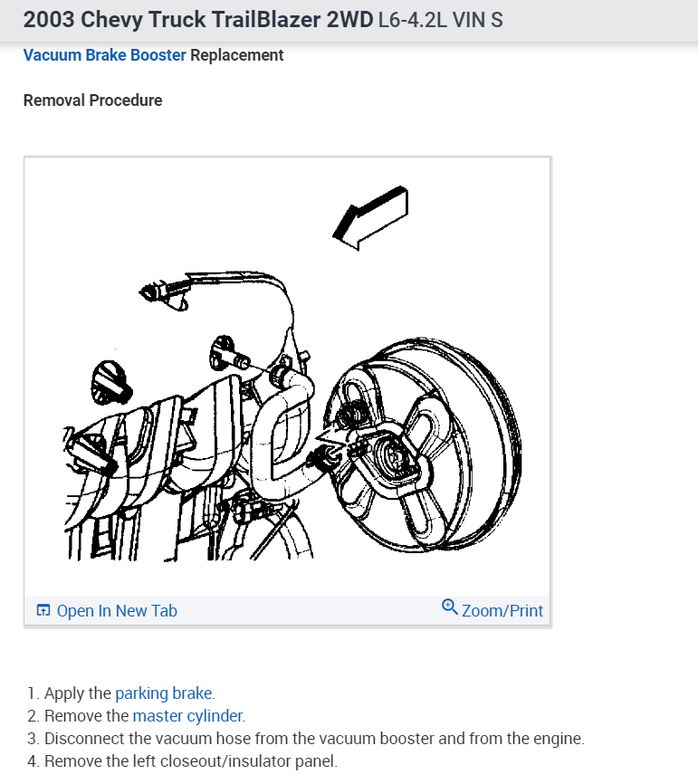Click the Apply the text in step 1
698x784 pixels.
[x=78, y=693]
